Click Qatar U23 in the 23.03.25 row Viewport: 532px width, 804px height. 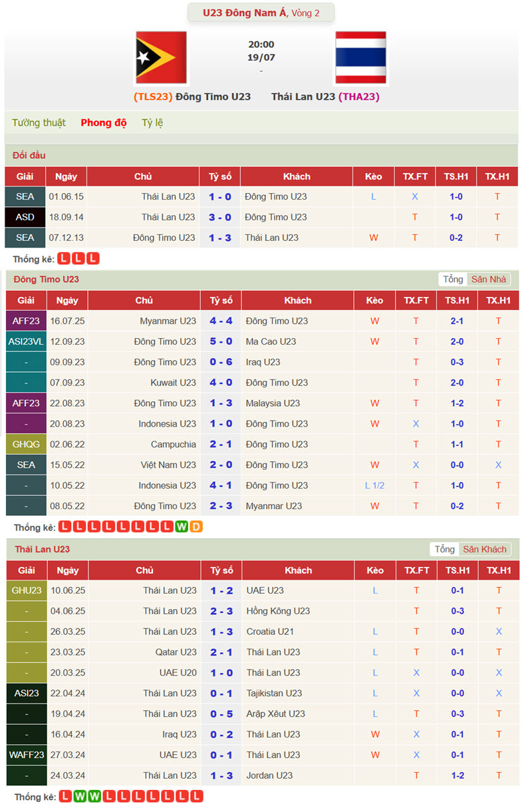(x=176, y=652)
